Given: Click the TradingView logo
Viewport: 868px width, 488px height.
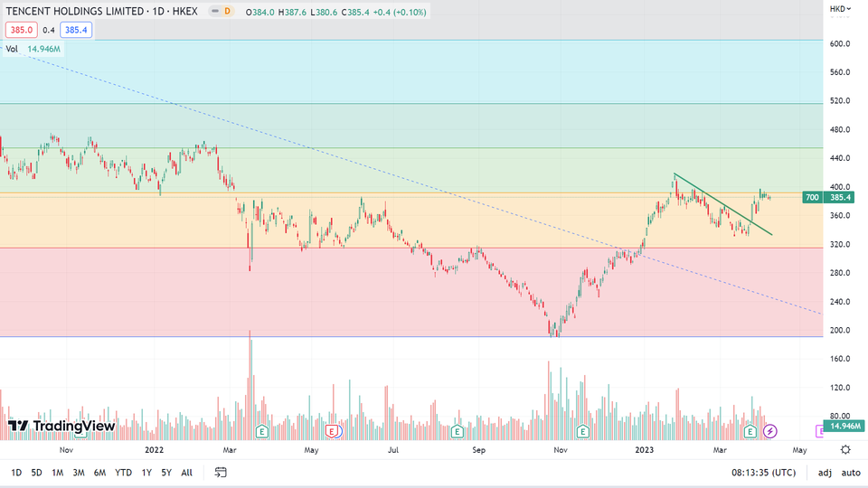Looking at the screenshot, I should (61, 426).
